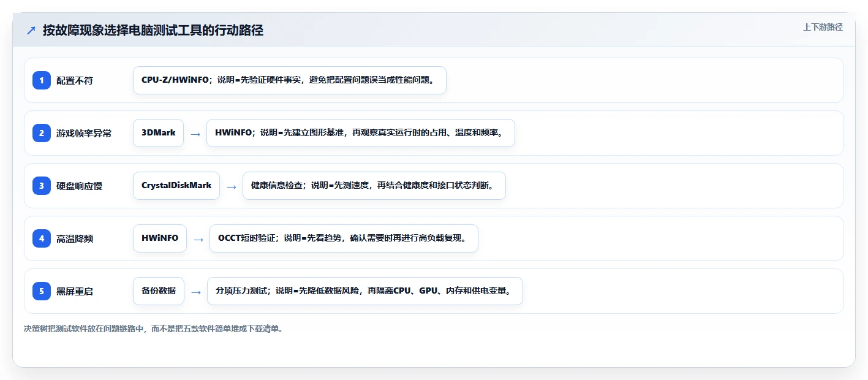The height and width of the screenshot is (380, 868).
Task: Select step number 3 badge
Action: click(42, 186)
